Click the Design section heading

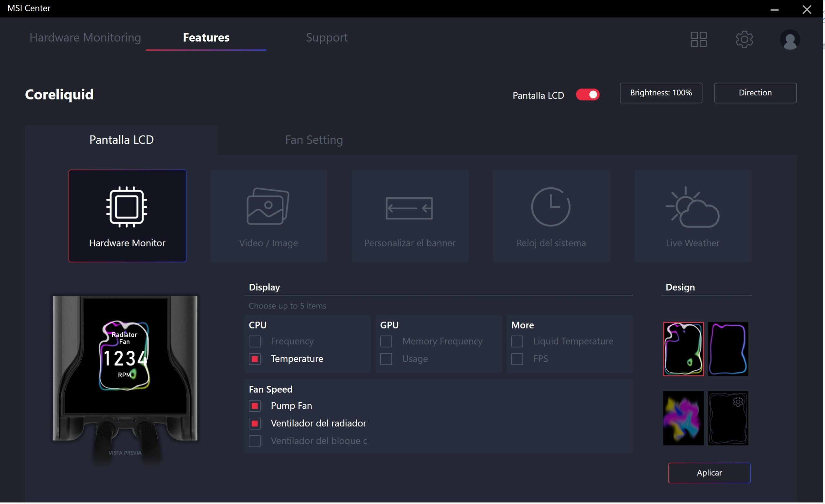pyautogui.click(x=680, y=287)
